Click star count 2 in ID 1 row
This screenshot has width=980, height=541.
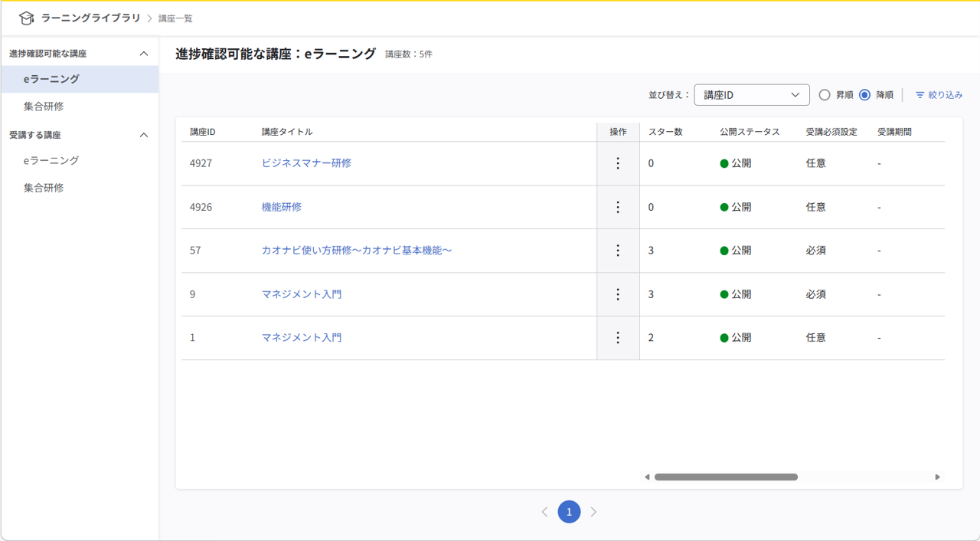click(x=652, y=338)
